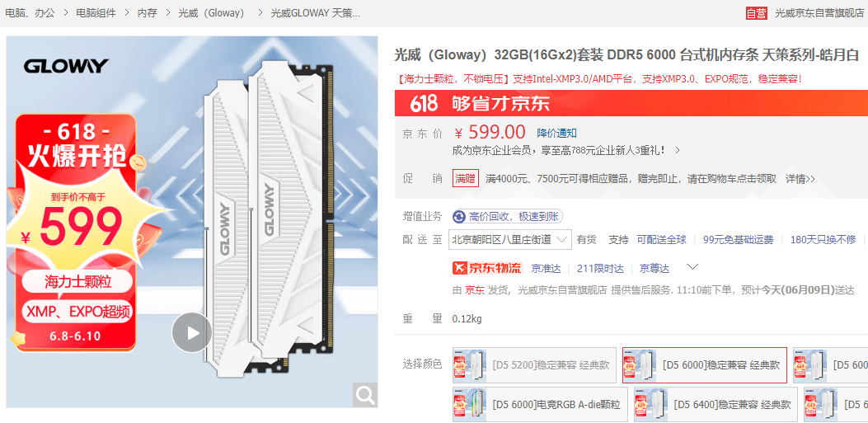Viewport: 868px width, 423px height.
Task: Select [D5 6000]稳定兼容 经典款 option
Action: [x=704, y=365]
